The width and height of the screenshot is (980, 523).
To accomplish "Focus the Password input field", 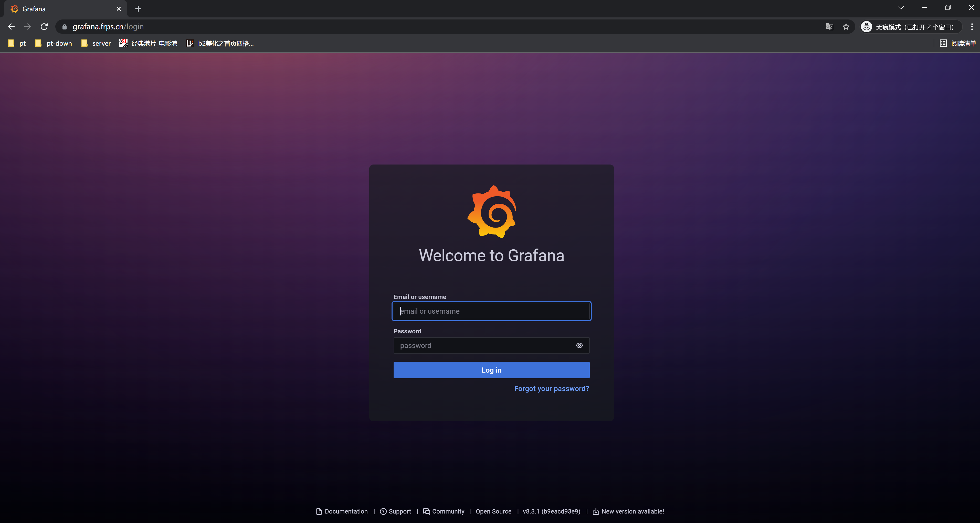I will (x=491, y=345).
